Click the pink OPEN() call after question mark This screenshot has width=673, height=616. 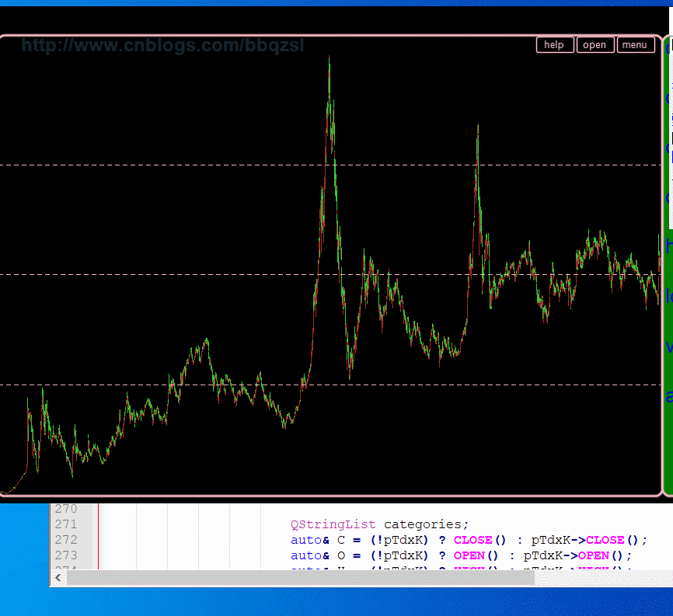476,555
